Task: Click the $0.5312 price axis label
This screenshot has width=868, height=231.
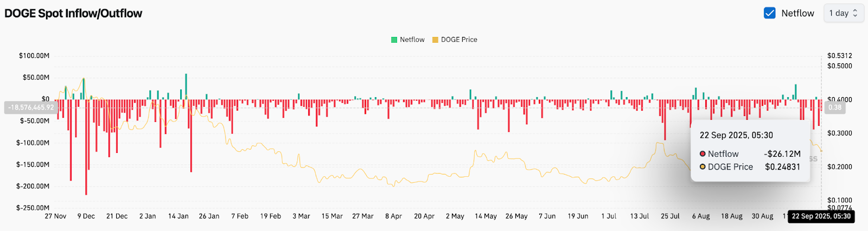Action: (x=840, y=56)
